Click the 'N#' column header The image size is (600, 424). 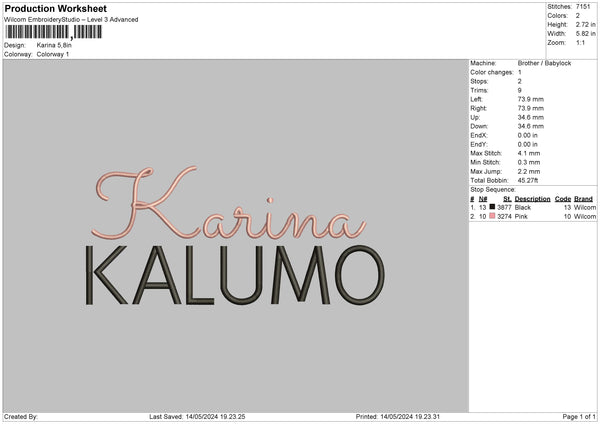click(x=483, y=199)
